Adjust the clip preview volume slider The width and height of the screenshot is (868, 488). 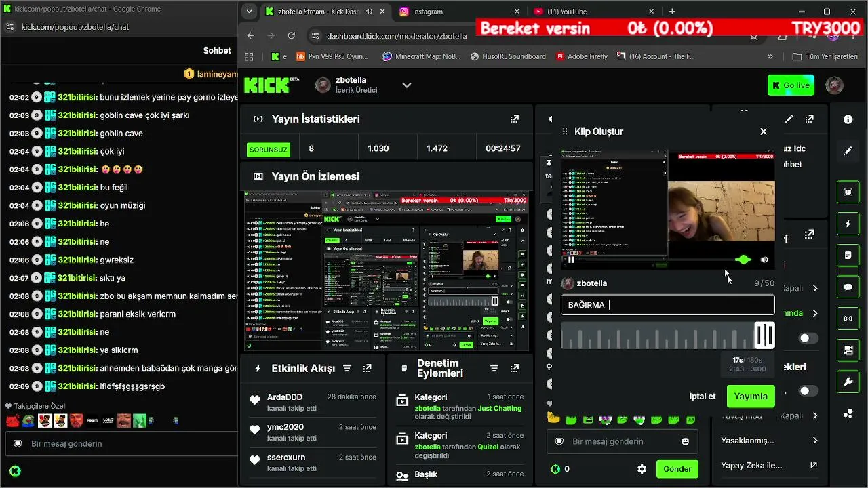pos(743,260)
